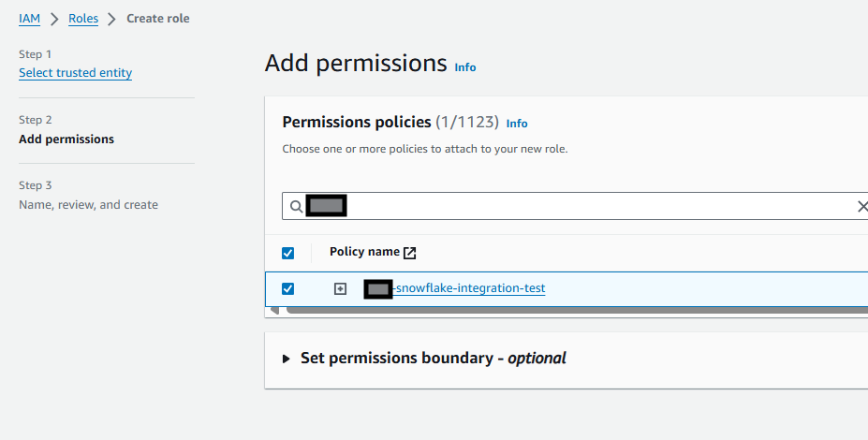This screenshot has height=440, width=868.
Task: Expand the snowflake-integration-test policy row plus icon
Action: (340, 289)
